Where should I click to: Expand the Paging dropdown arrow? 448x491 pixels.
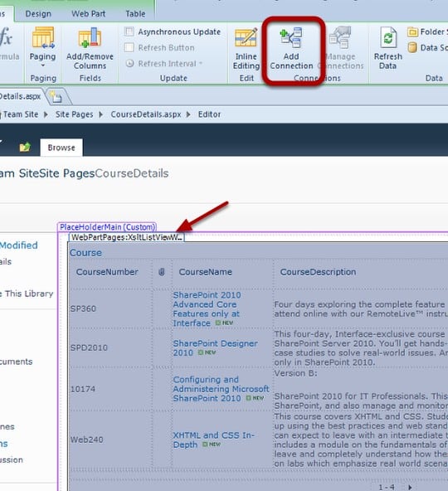coord(43,66)
